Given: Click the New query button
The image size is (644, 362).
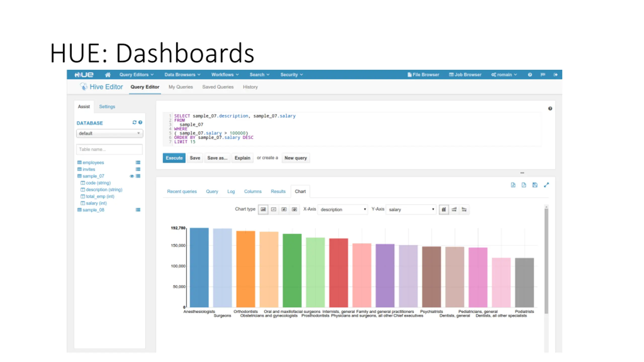Looking at the screenshot, I should (296, 158).
